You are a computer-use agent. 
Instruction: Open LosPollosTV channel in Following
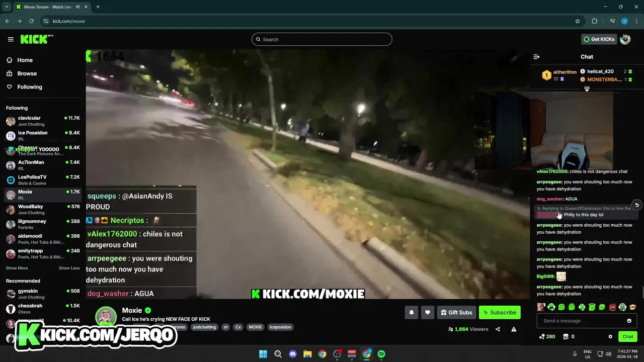coord(43,180)
